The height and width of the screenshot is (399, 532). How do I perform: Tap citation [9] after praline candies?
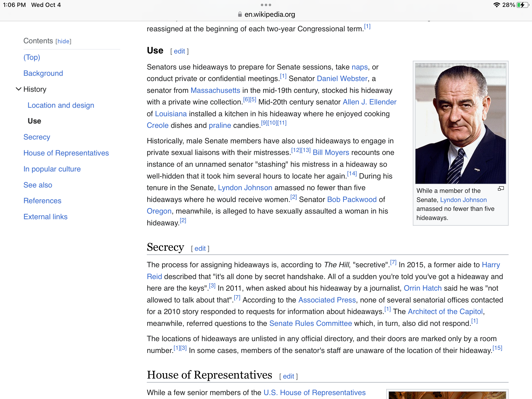(264, 123)
